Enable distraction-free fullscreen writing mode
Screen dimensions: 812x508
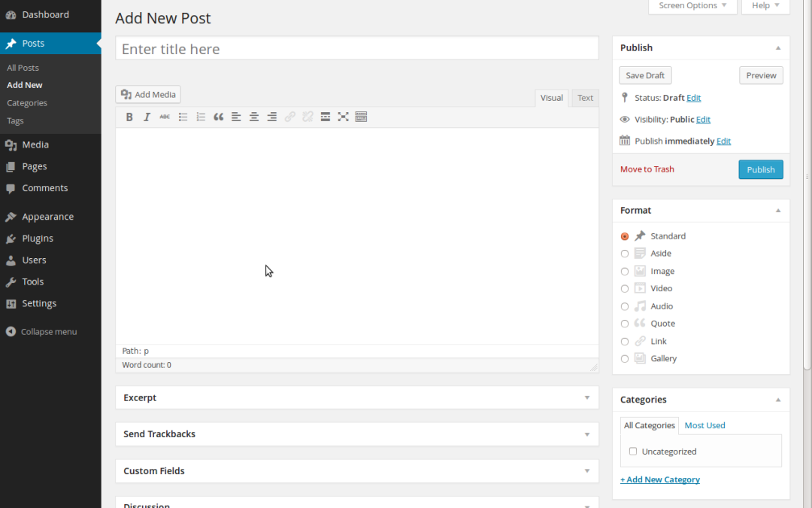(x=343, y=117)
